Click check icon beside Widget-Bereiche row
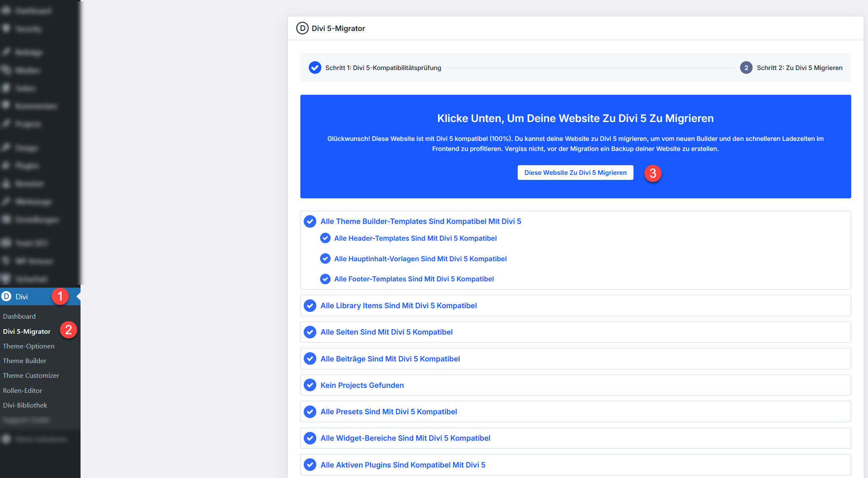 click(x=310, y=438)
